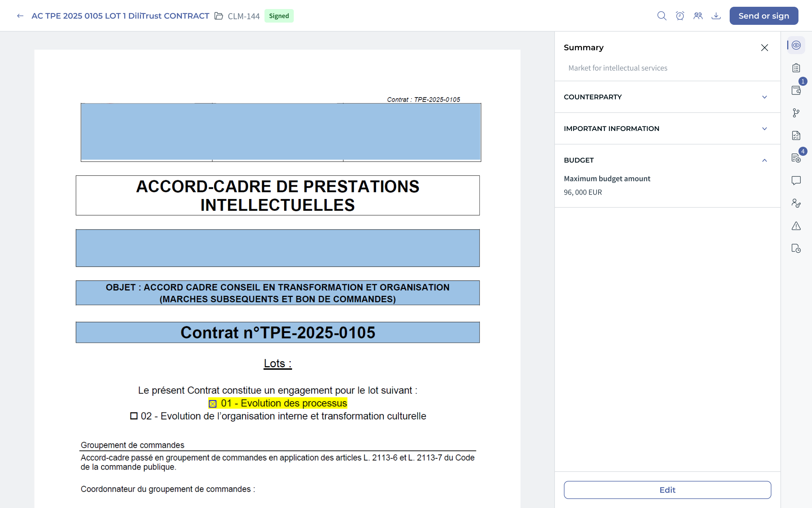812x508 pixels.
Task: Search within the contract using magnifier icon
Action: [x=662, y=16]
